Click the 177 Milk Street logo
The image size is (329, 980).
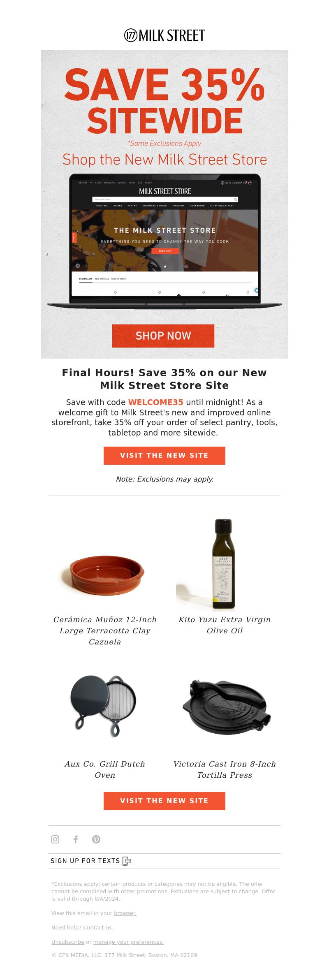point(164,36)
